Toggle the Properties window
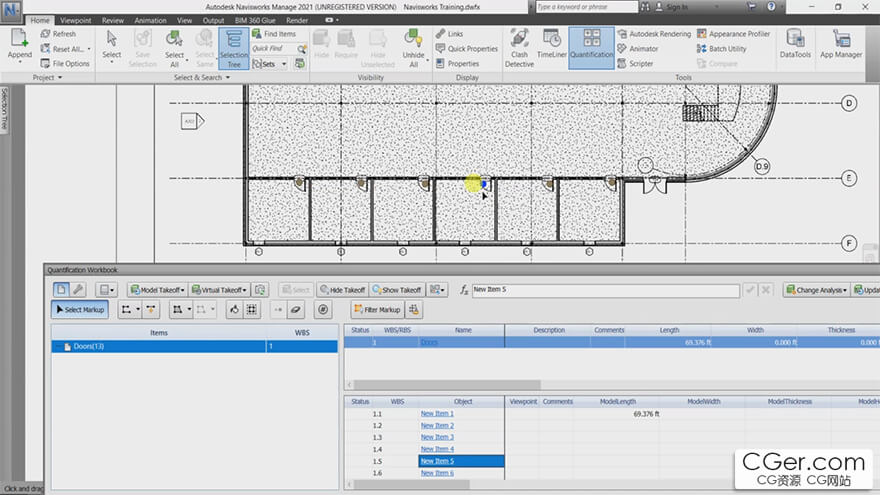This screenshot has width=880, height=495. [x=457, y=63]
